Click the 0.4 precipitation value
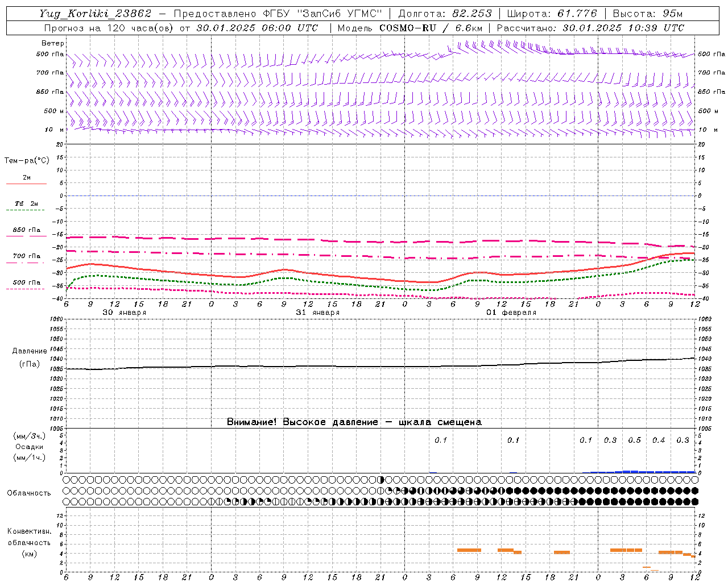The width and height of the screenshot is (728, 582). point(659,440)
